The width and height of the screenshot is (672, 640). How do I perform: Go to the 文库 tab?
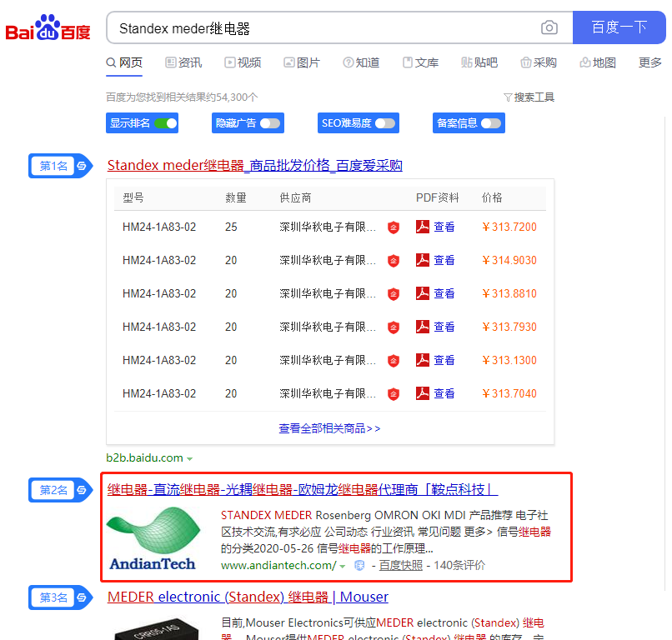(420, 62)
